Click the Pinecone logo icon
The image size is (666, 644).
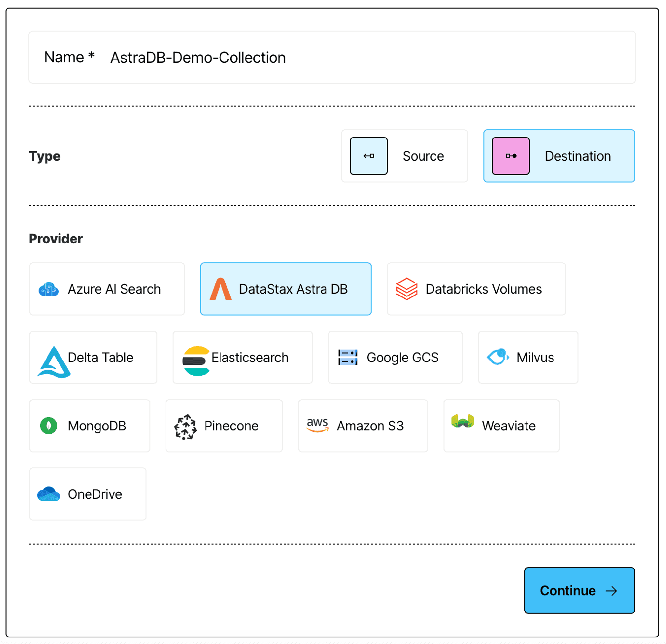185,427
